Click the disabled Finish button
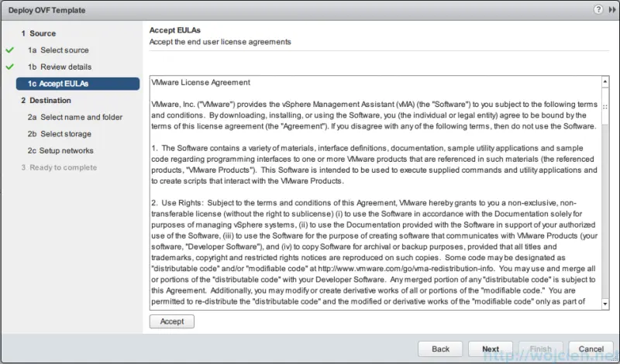 tap(540, 349)
